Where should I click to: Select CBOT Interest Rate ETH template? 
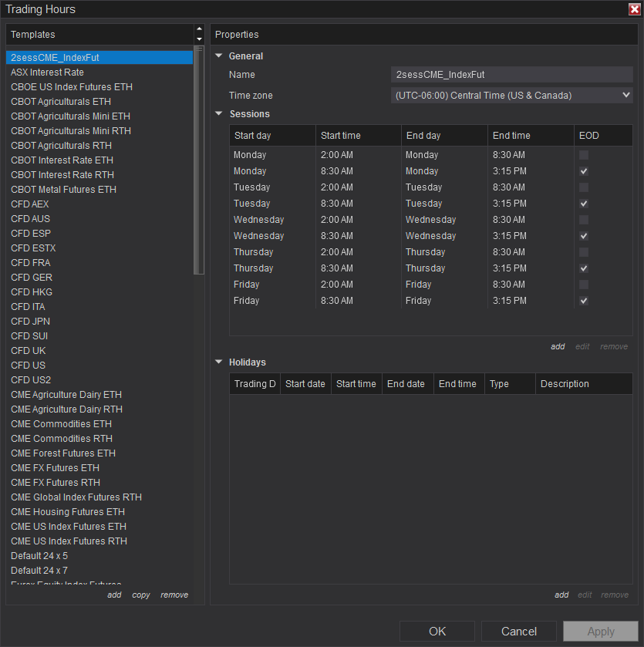click(x=99, y=160)
